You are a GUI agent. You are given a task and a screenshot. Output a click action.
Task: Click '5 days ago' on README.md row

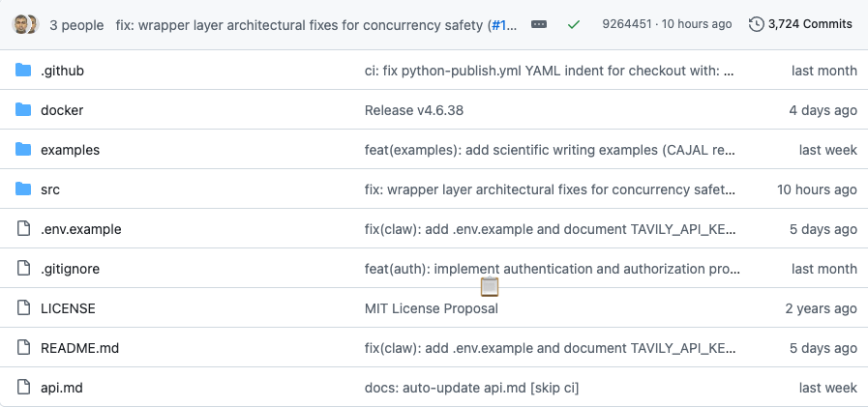click(823, 348)
